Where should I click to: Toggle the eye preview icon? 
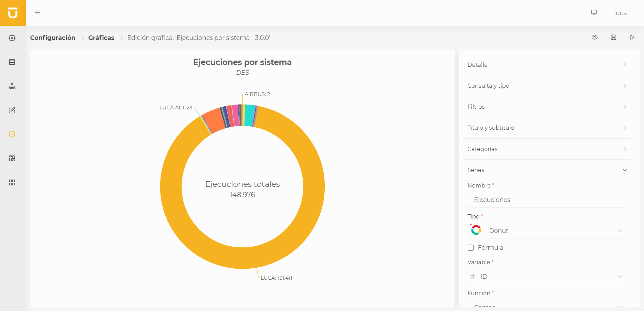[594, 37]
